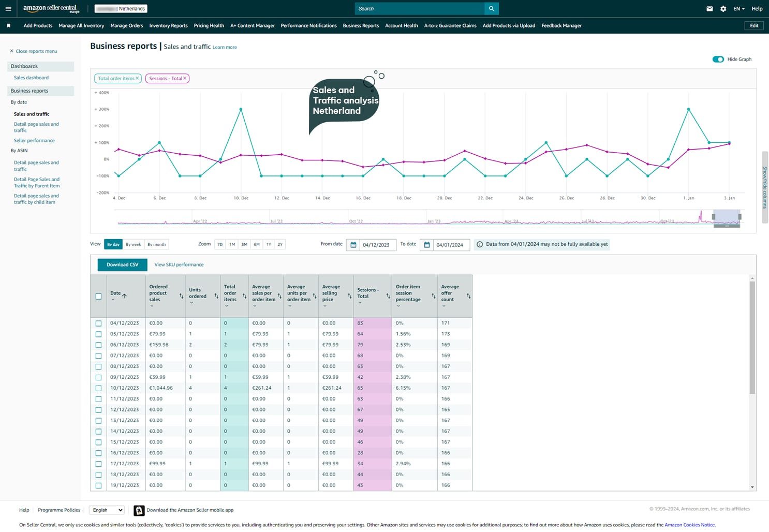Viewport: 769px width, 532px height.
Task: Toggle the Hide Graph switch
Action: pos(718,60)
